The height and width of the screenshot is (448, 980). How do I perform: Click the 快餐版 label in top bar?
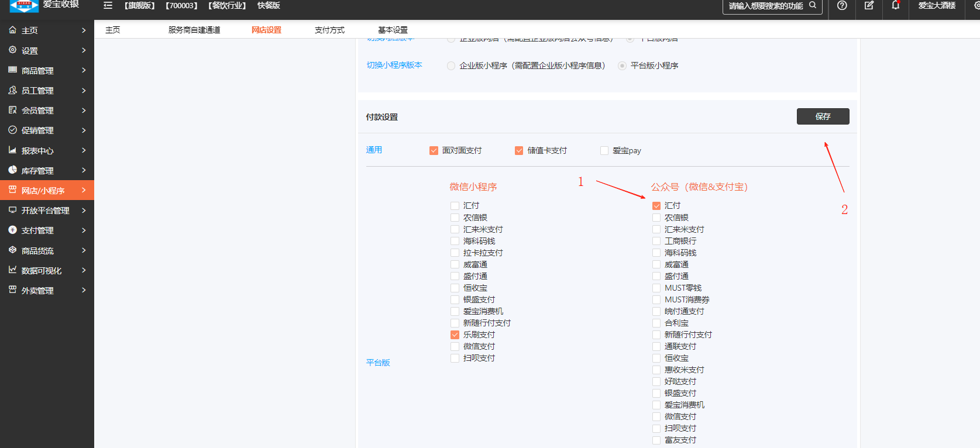point(269,5)
